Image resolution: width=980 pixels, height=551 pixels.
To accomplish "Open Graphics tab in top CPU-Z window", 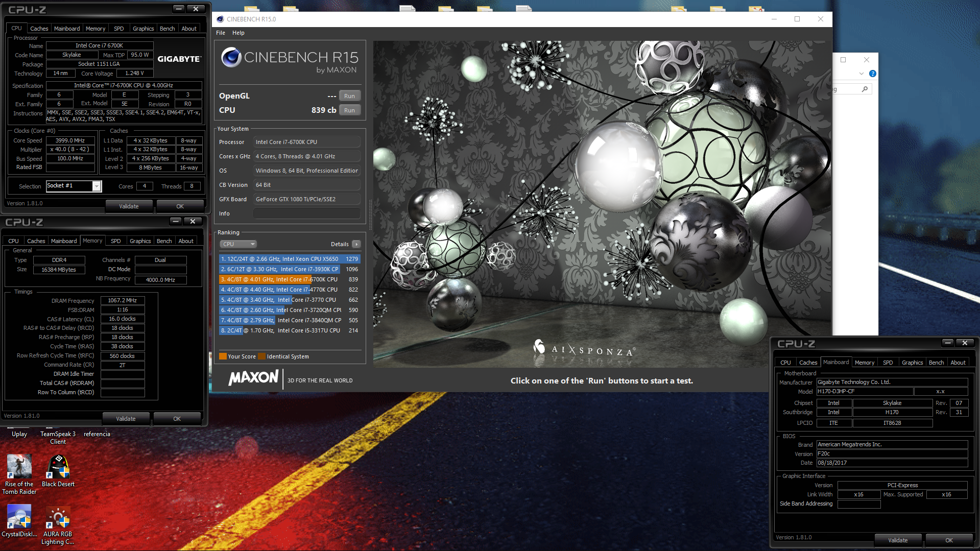I will pos(143,29).
